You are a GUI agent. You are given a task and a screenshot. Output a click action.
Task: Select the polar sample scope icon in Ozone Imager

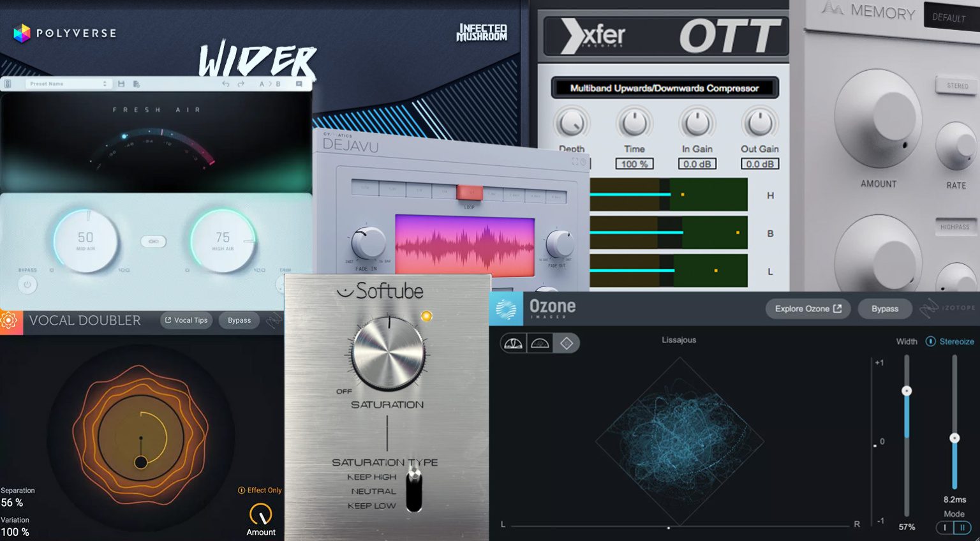tap(541, 344)
